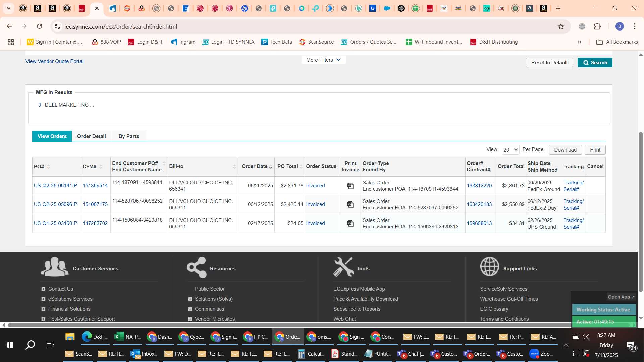The image size is (644, 362).
Task: Switch to Order Detail tab
Action: [91, 136]
